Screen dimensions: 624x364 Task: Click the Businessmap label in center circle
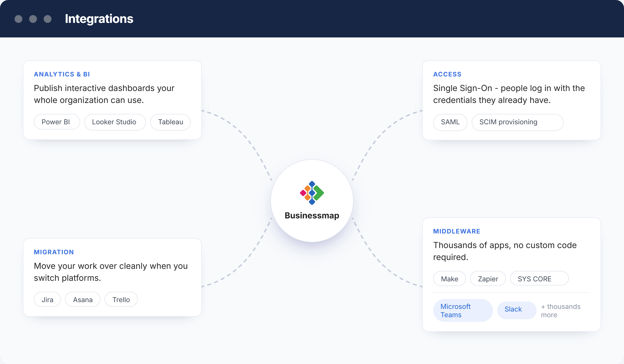[312, 216]
